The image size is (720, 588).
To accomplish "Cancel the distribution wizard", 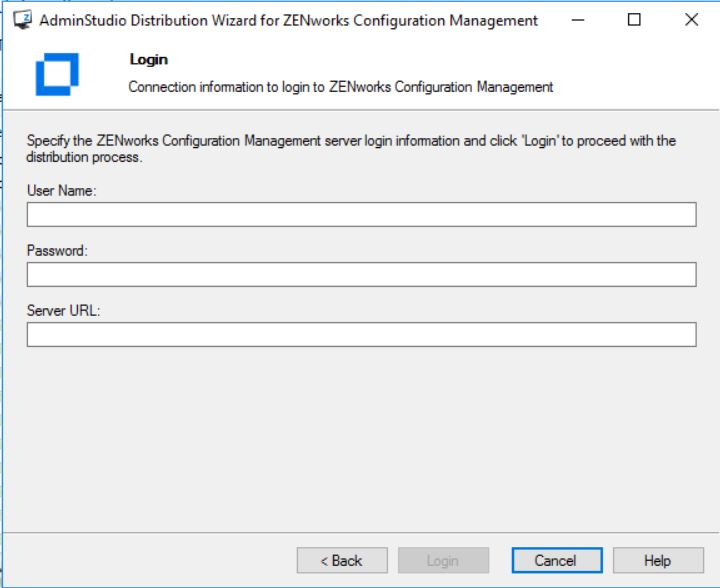I will 556,561.
